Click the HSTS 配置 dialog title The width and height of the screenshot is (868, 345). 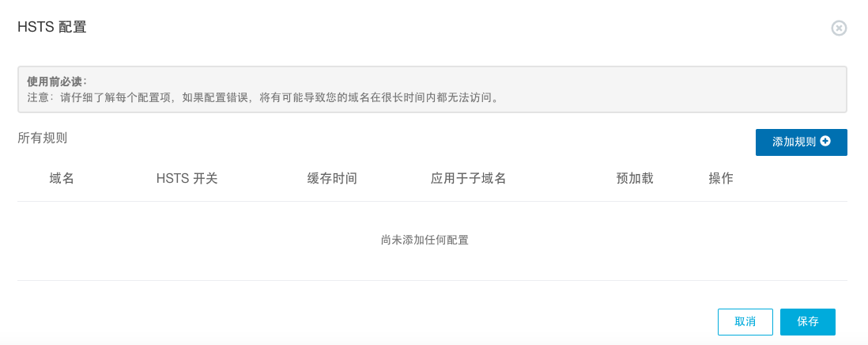52,27
